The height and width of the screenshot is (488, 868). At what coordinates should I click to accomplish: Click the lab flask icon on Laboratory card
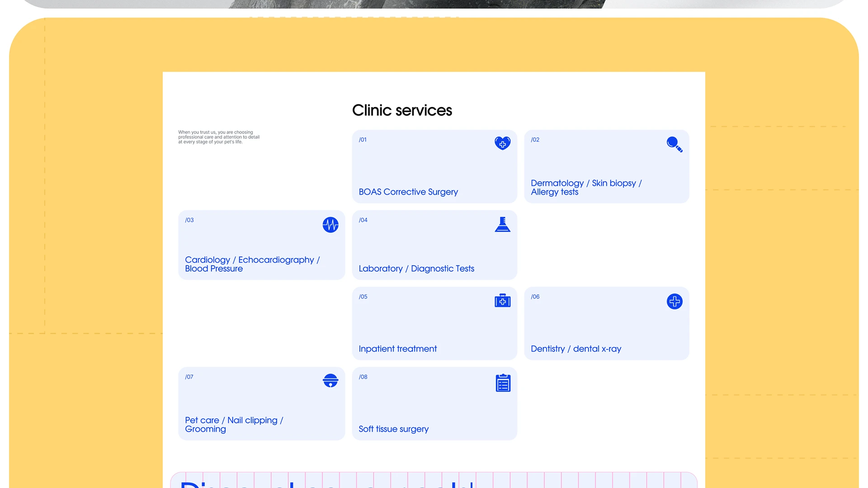coord(502,225)
